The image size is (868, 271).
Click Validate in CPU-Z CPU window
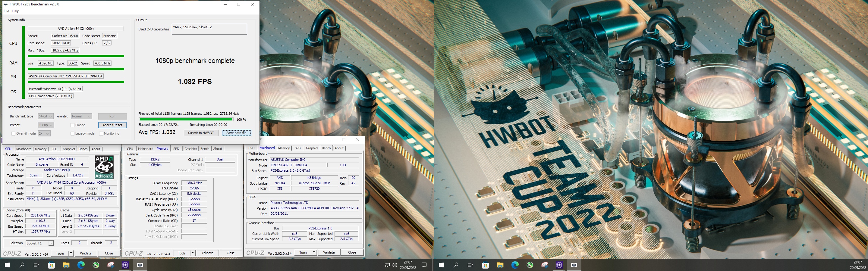tap(86, 253)
